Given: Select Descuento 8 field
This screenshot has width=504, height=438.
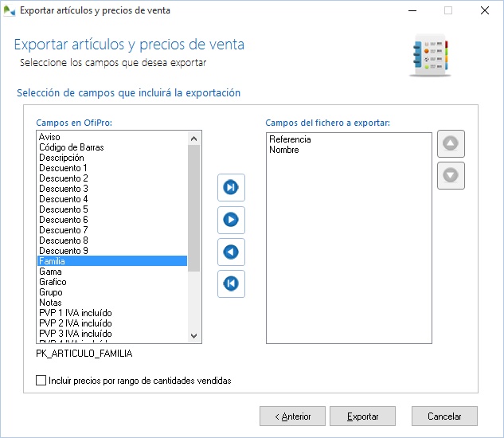Looking at the screenshot, I should click(112, 241).
